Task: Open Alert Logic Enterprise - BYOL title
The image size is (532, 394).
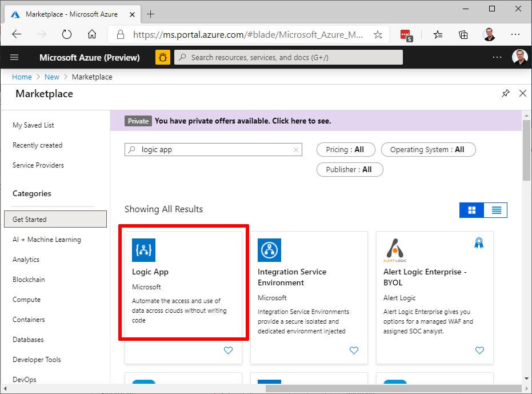Action: 425,277
